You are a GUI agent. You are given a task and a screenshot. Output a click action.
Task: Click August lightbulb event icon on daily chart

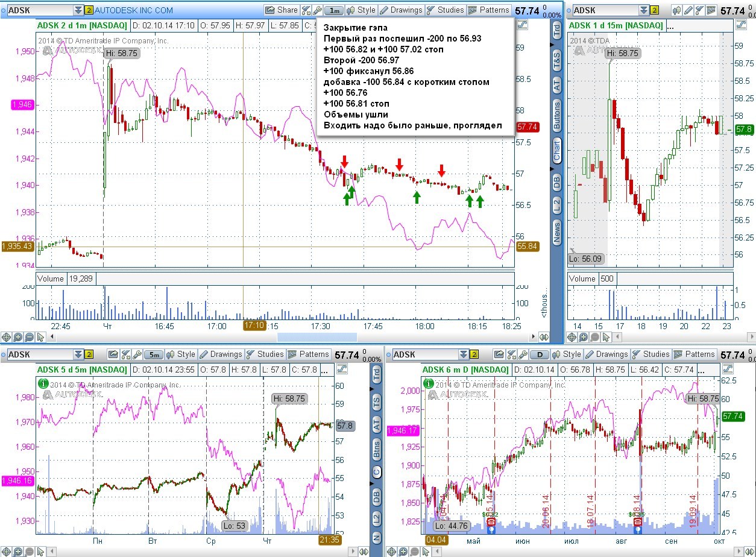pyautogui.click(x=637, y=529)
